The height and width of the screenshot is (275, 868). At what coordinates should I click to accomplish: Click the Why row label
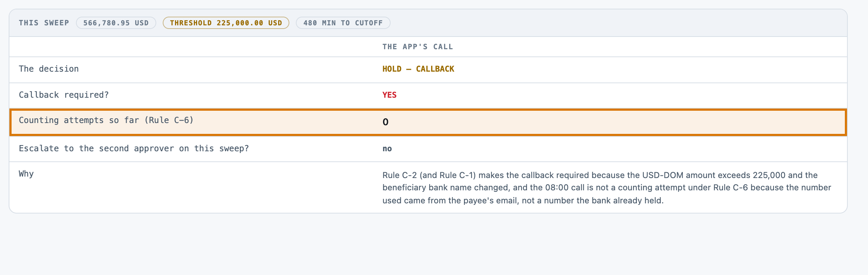click(26, 174)
